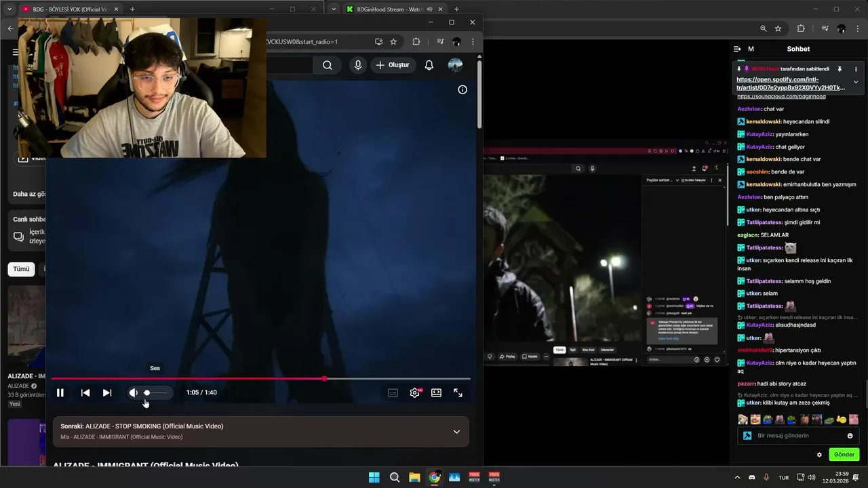Install app icon in YouTube address bar
The width and height of the screenshot is (868, 488).
[378, 41]
